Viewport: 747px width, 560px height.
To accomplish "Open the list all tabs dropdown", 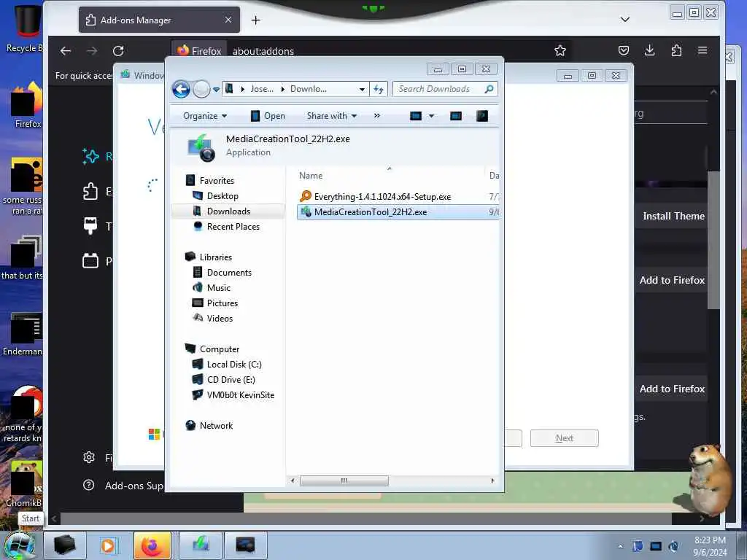I will click(x=625, y=20).
